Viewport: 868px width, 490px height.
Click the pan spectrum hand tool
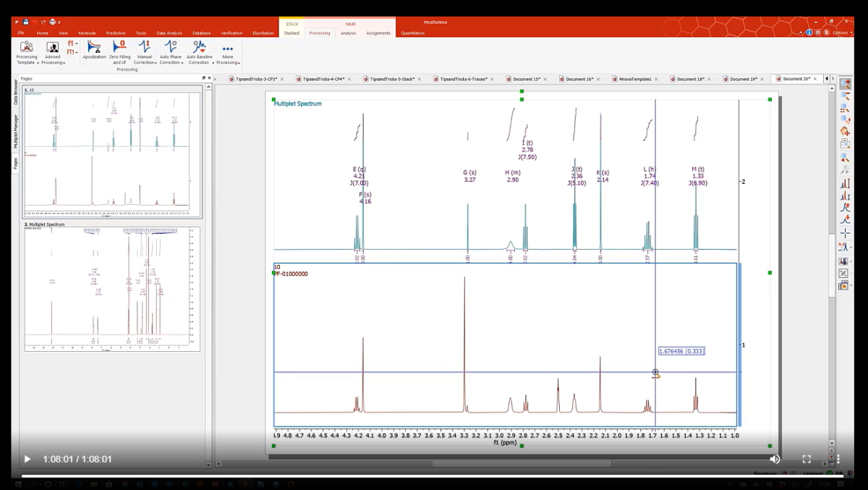[x=845, y=132]
